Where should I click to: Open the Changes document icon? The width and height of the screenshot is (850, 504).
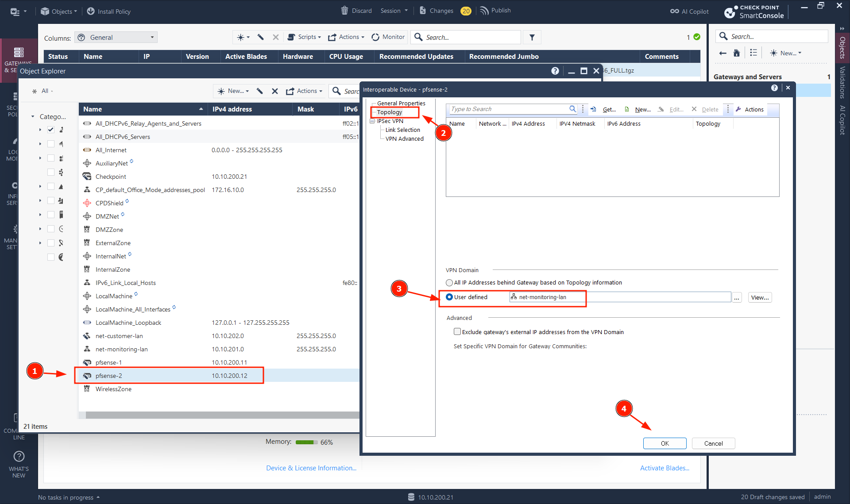coord(423,11)
